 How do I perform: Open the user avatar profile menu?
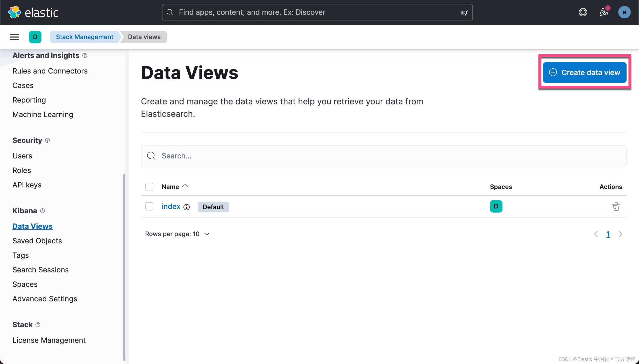point(624,12)
